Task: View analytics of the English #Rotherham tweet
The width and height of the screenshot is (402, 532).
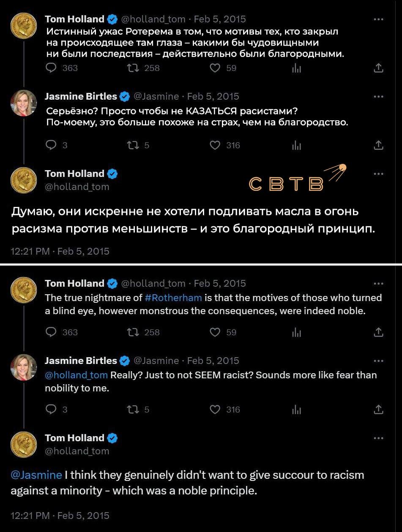Action: coord(296,333)
